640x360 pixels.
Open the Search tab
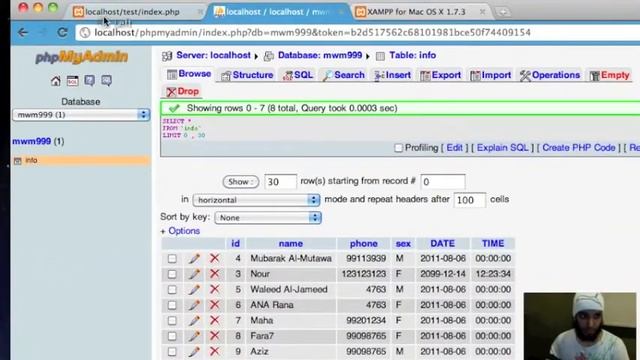click(343, 75)
